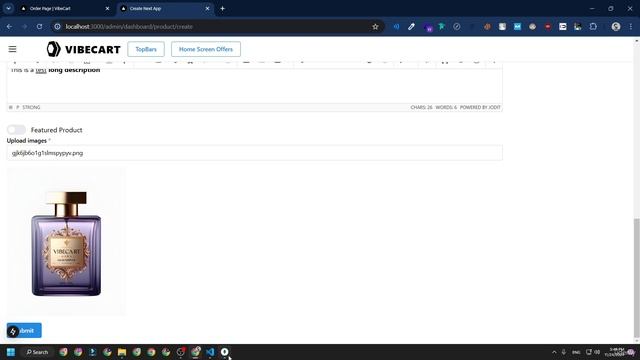The image size is (640, 360).
Task: Click the taskbar Search box
Action: coord(37,352)
